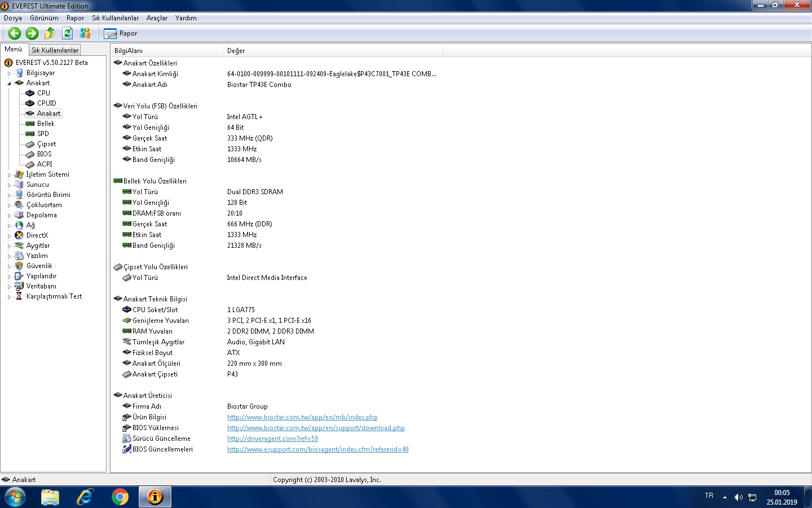Screen dimensions: 812x508
Task: Select CPU in the tree
Action: [43, 93]
